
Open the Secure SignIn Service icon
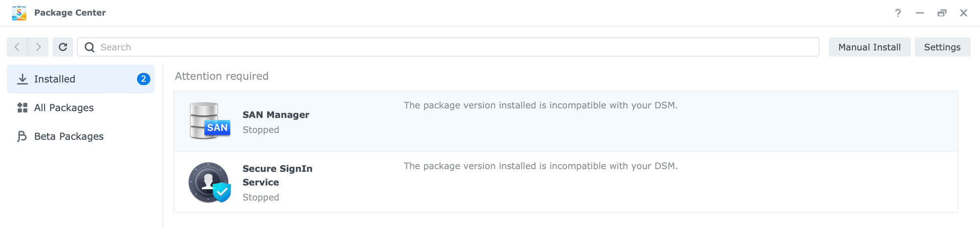210,182
